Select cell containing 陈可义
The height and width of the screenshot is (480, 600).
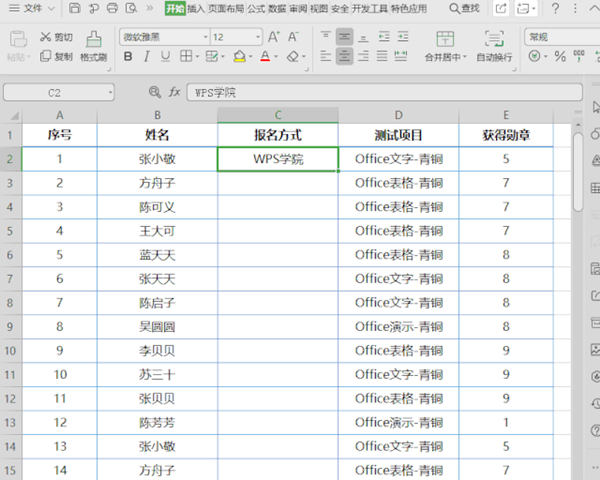pyautogui.click(x=157, y=207)
